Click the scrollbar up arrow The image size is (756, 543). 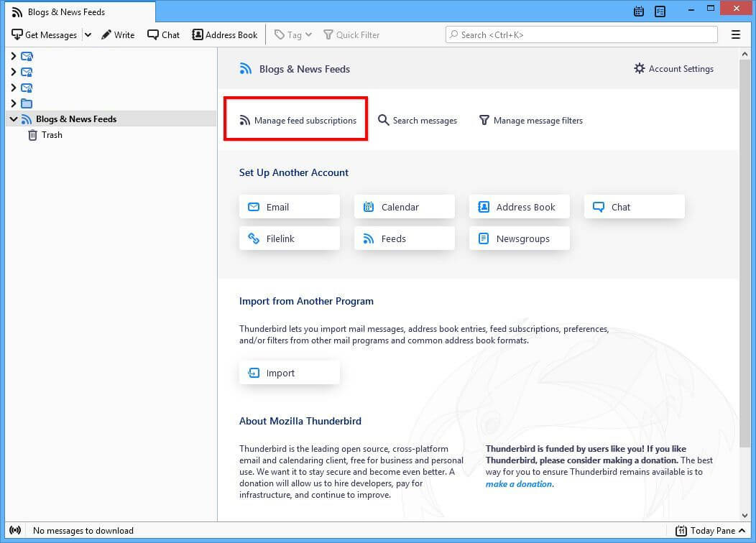pyautogui.click(x=745, y=53)
